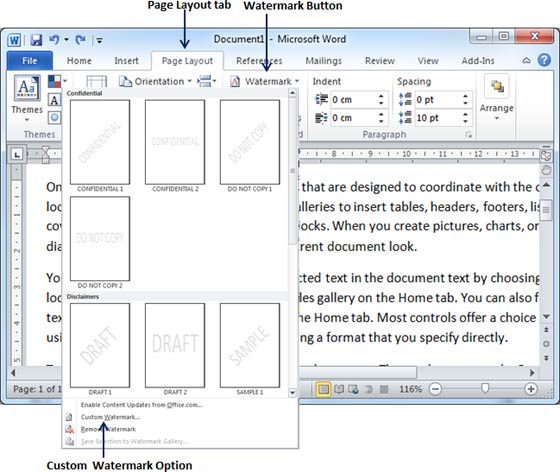Select Custom Watermark menu option
Image resolution: width=560 pixels, height=472 pixels.
[x=110, y=417]
